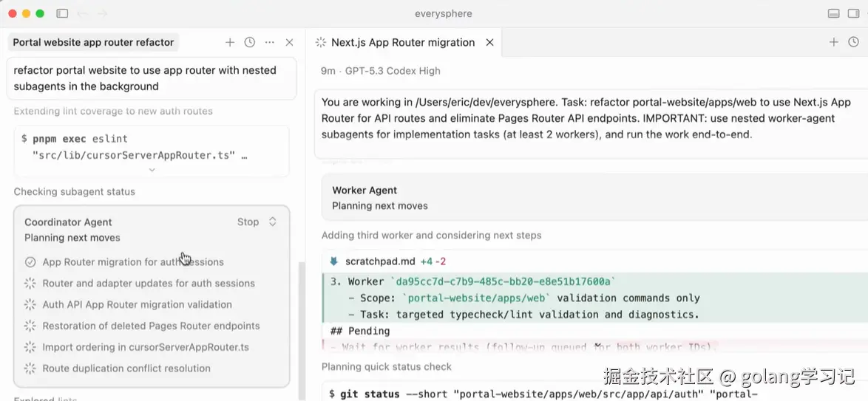Stop the Coordinator Agent
Image resolution: width=868 pixels, height=401 pixels.
pyautogui.click(x=248, y=222)
